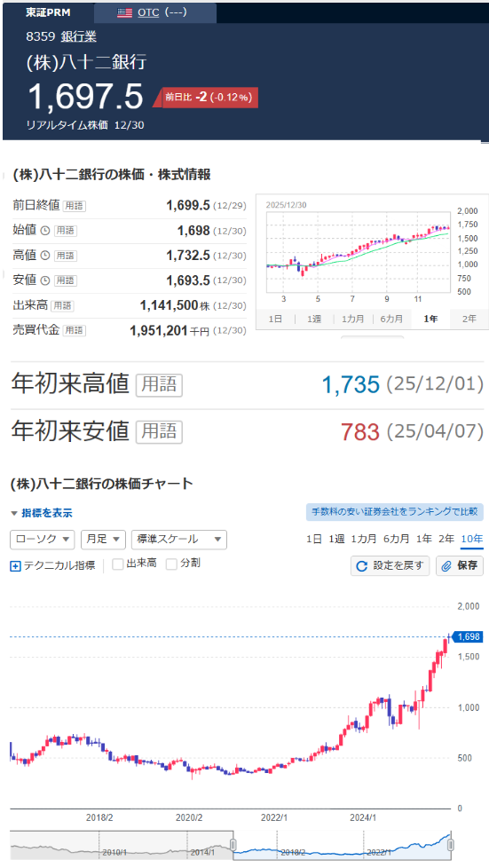
Task: Click the 保存 save button
Action: (460, 565)
